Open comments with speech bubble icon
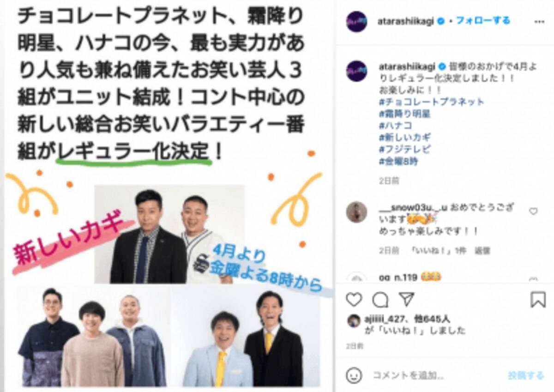Image resolution: width=554 pixels, height=392 pixels. [x=380, y=300]
